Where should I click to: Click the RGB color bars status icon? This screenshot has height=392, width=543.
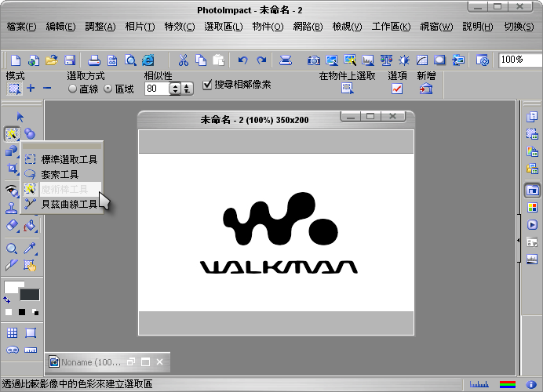(x=508, y=384)
